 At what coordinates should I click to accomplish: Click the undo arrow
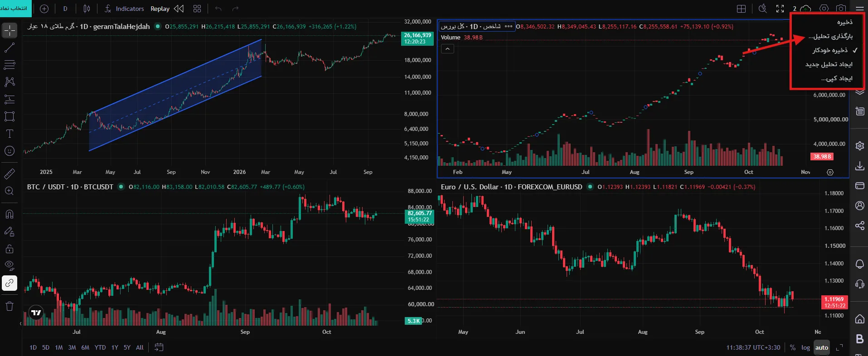click(x=218, y=9)
